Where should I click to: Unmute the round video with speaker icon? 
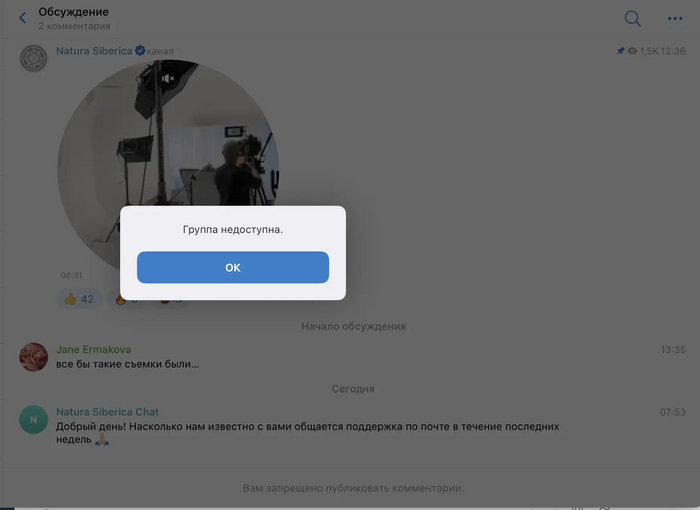[x=168, y=79]
